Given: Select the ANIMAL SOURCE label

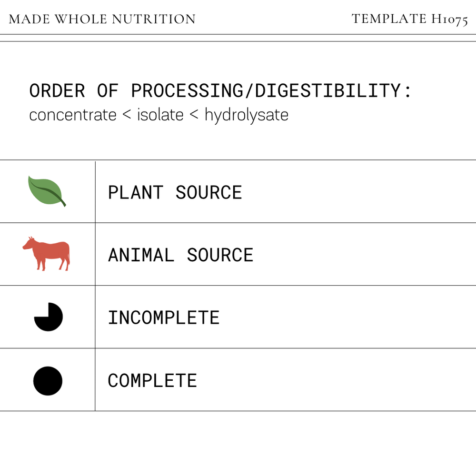Looking at the screenshot, I should point(180,255).
